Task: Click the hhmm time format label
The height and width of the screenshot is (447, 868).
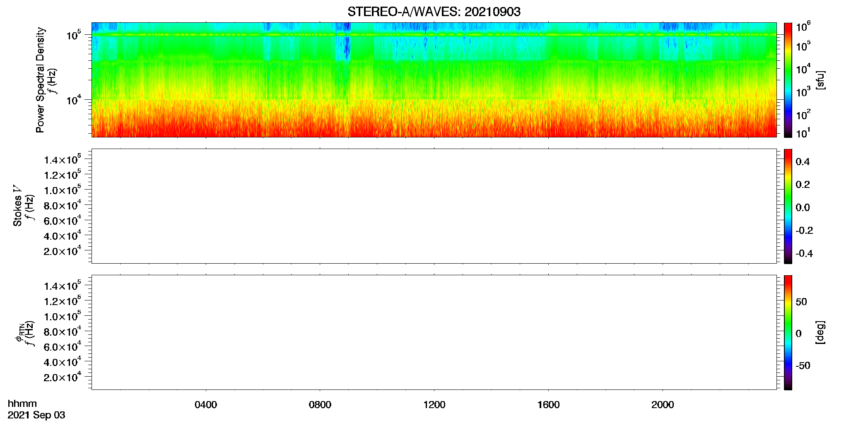Action: 22,404
